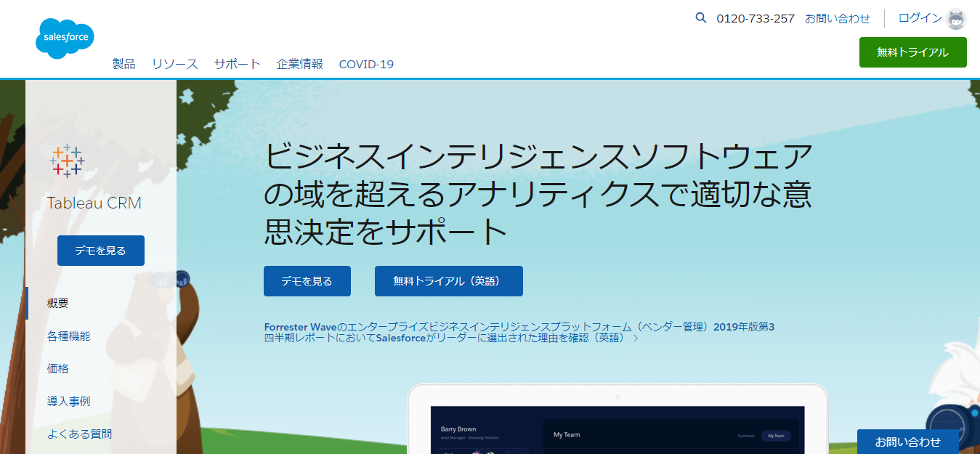
Task: Select 価格 in the sidebar
Action: coord(58,369)
